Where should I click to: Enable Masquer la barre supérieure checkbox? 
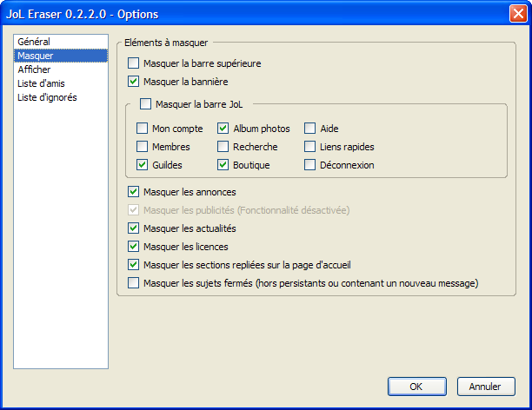click(133, 63)
